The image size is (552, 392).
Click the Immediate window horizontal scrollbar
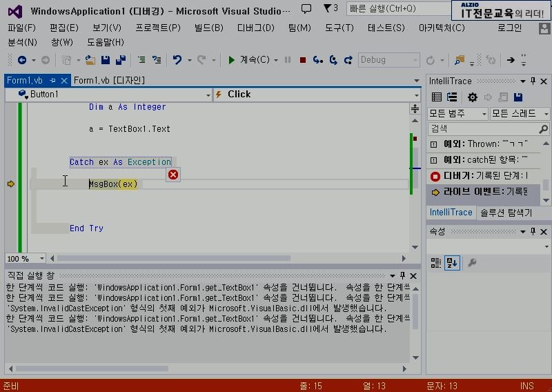[92, 369]
